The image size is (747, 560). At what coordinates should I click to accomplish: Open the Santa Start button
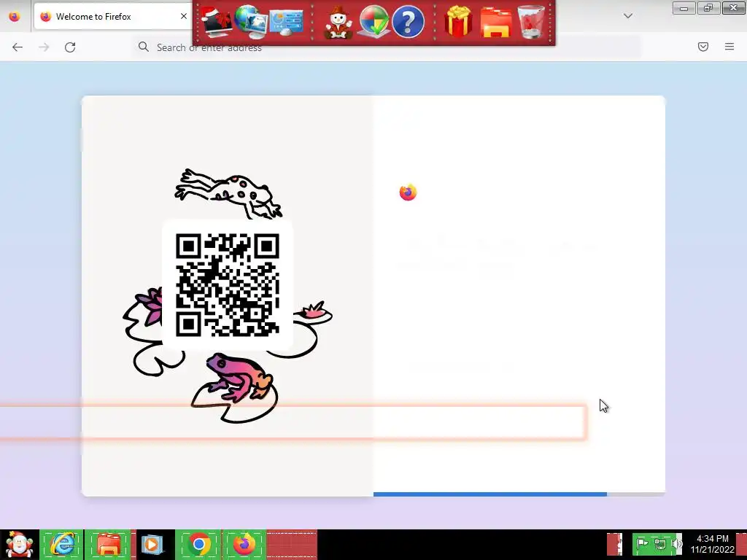(19, 544)
